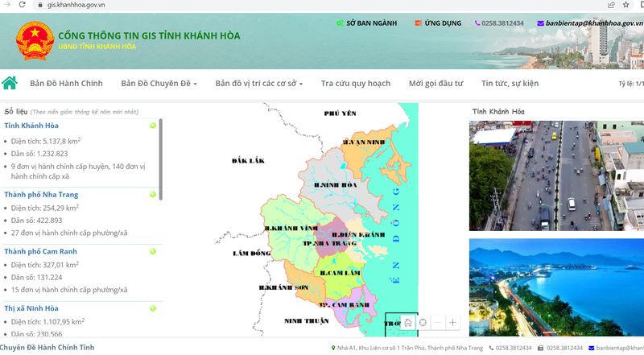The image size is (644, 355).
Task: Select Thành phố Cam Ranh heading
Action: 41,251
